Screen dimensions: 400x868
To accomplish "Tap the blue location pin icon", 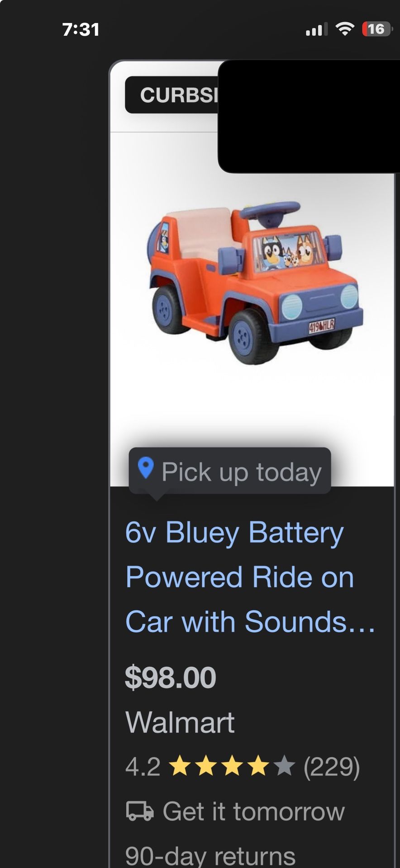I will [145, 468].
